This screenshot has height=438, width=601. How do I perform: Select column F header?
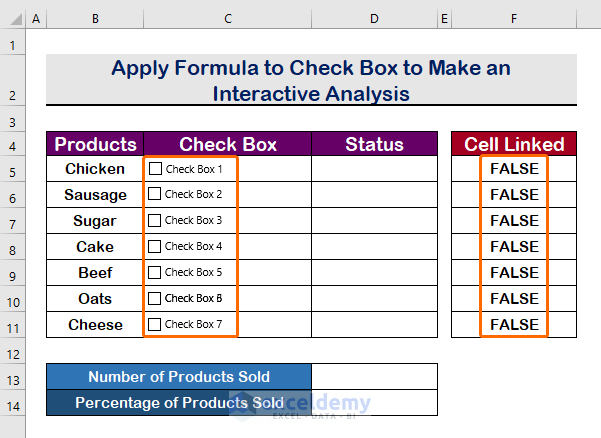tap(514, 19)
